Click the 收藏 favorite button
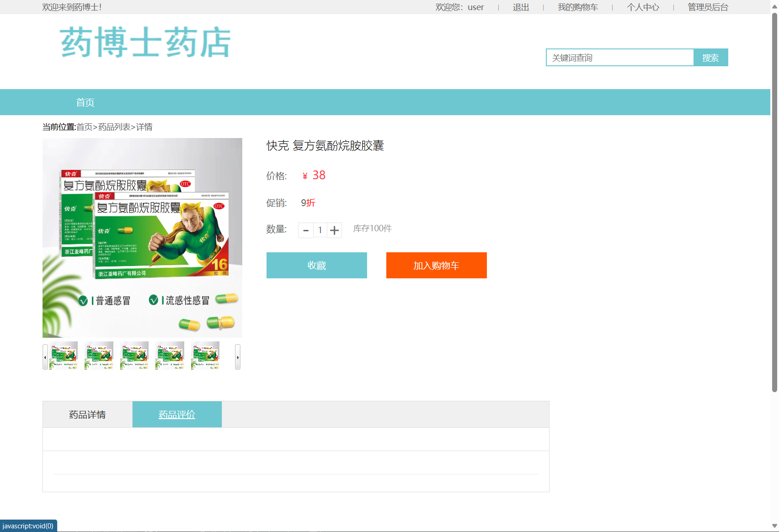Screen dimensions: 779x532 click(316, 265)
